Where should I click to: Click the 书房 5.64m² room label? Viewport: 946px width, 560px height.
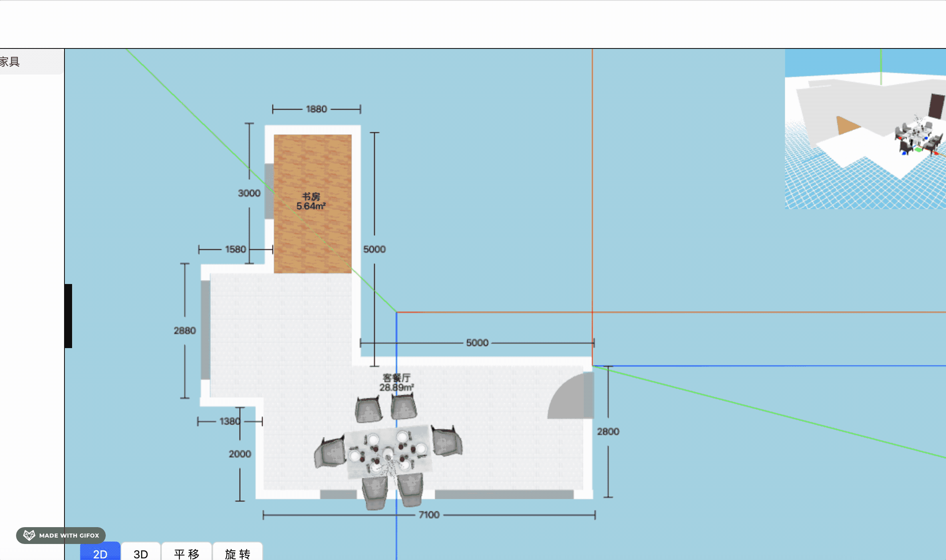(311, 201)
